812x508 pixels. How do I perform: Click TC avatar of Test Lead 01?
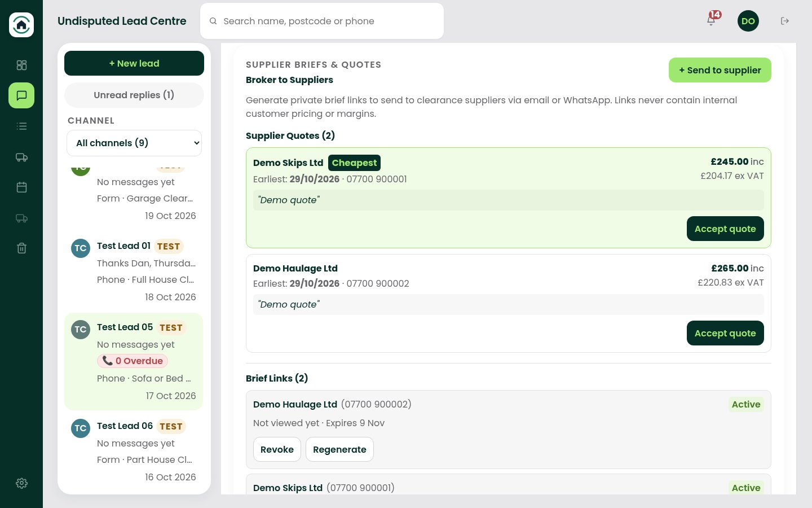point(81,248)
